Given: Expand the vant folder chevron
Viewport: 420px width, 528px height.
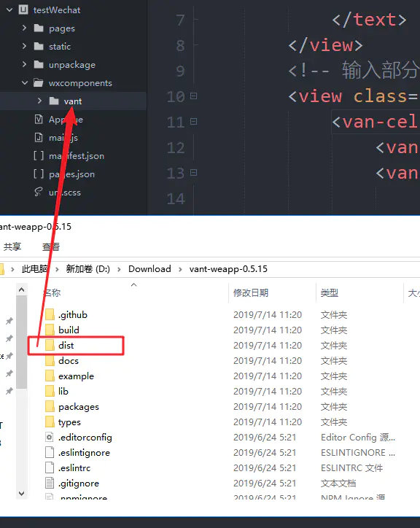Looking at the screenshot, I should click(39, 101).
